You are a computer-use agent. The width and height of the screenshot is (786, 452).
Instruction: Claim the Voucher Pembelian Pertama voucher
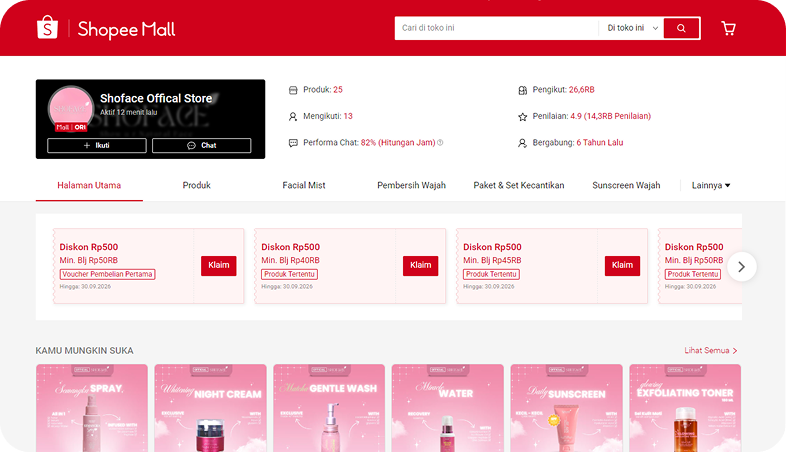click(219, 266)
